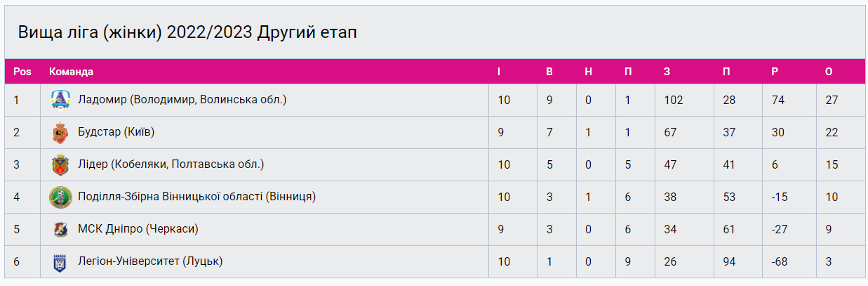Open the Лідер (Кобеляки, Полтавська обл.) link

[x=171, y=164]
